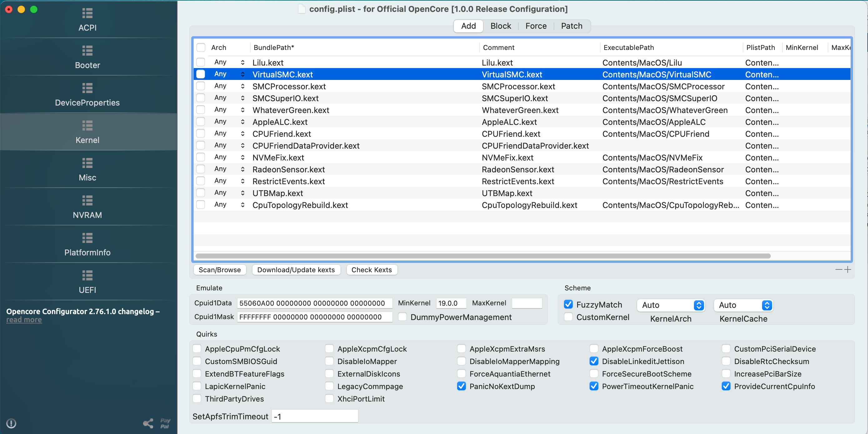
Task: Select the Kernel section icon
Action: tap(87, 126)
